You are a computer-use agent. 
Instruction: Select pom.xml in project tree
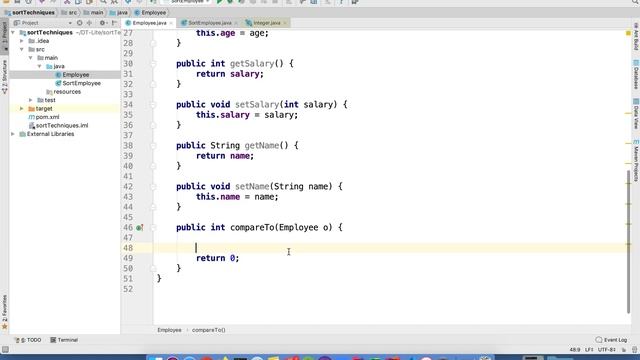coord(44,117)
